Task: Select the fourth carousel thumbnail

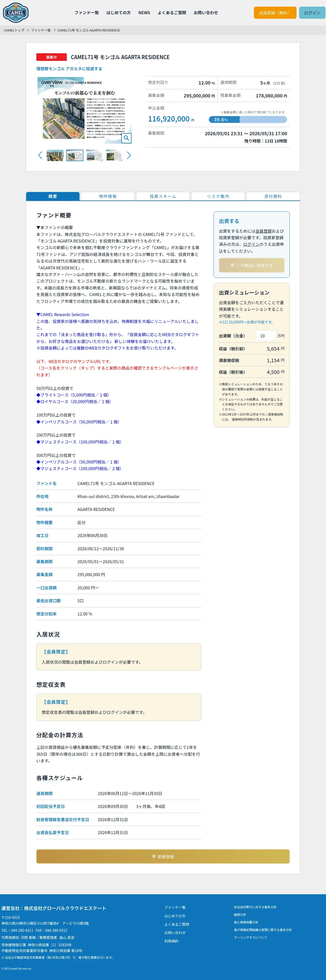Action: pos(114,155)
